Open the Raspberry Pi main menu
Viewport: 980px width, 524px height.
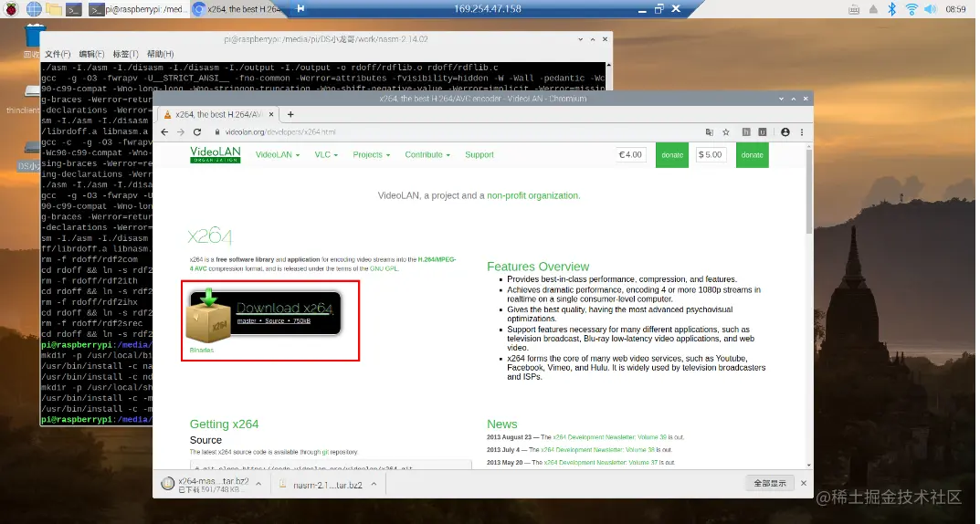coord(11,9)
